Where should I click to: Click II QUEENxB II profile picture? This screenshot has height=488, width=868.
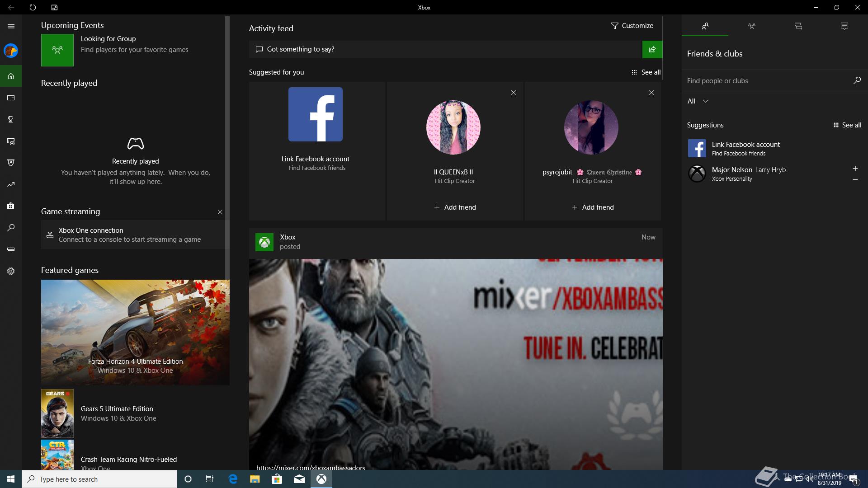453,127
